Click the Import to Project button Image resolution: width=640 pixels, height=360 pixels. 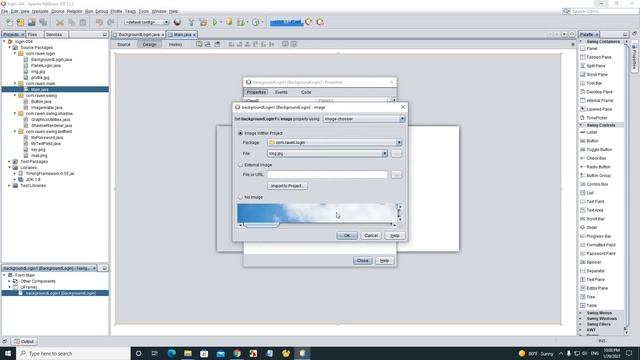click(287, 186)
